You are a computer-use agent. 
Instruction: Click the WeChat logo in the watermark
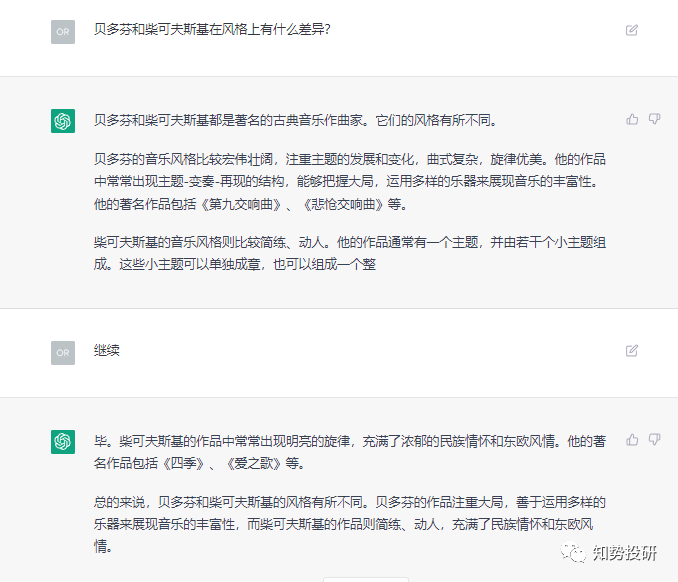[575, 554]
